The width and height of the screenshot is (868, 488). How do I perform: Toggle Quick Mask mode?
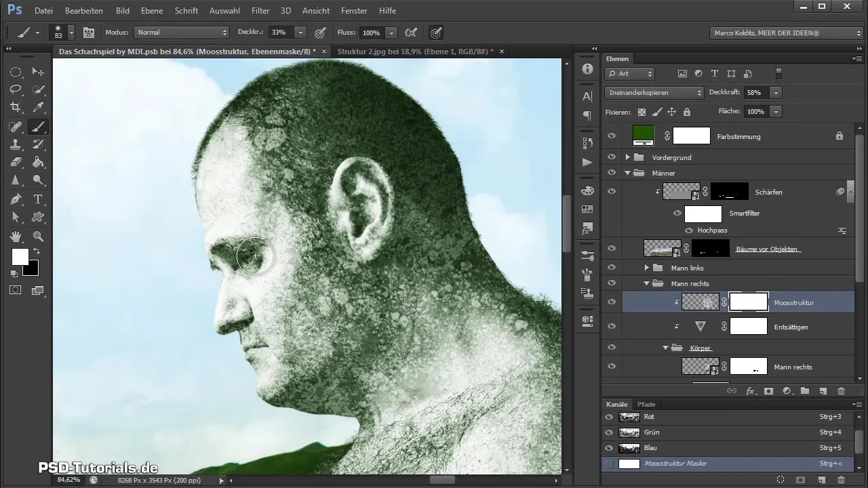(x=16, y=290)
